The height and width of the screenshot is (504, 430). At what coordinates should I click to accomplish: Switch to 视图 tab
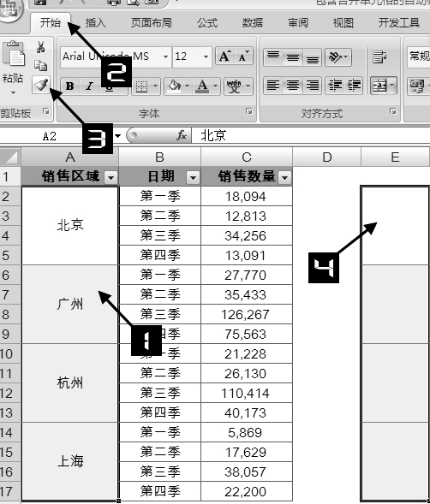(343, 23)
